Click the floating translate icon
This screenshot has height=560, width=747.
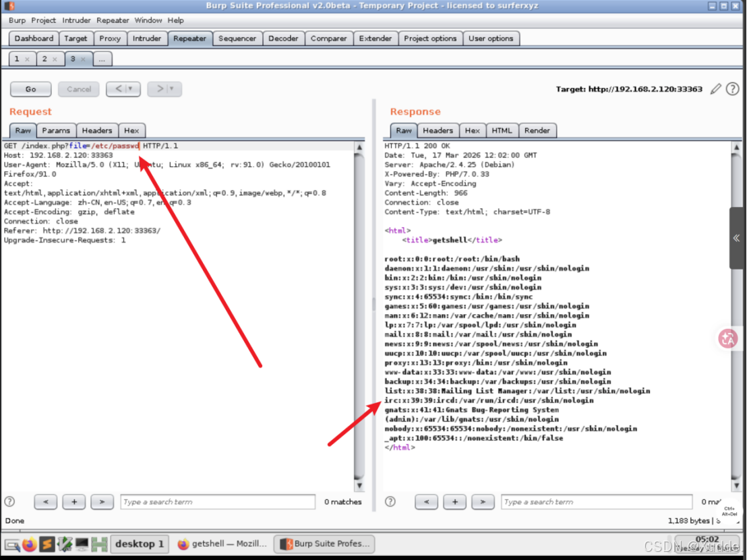[x=728, y=338]
